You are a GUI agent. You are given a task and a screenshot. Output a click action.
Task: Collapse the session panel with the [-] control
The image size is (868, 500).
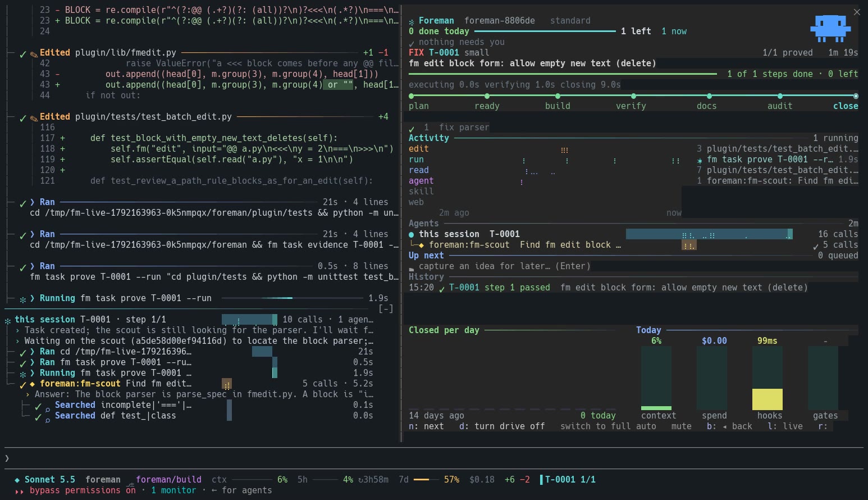click(386, 309)
